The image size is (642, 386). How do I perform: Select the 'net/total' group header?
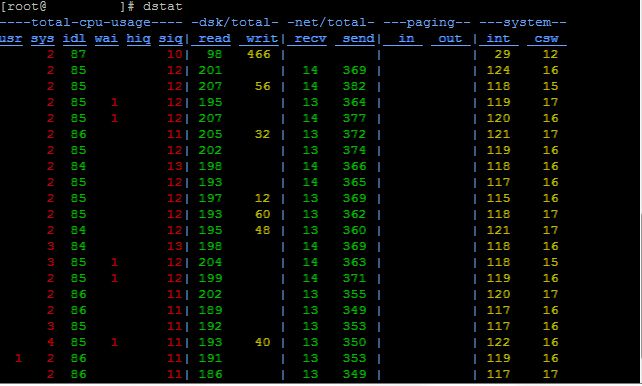(x=330, y=23)
